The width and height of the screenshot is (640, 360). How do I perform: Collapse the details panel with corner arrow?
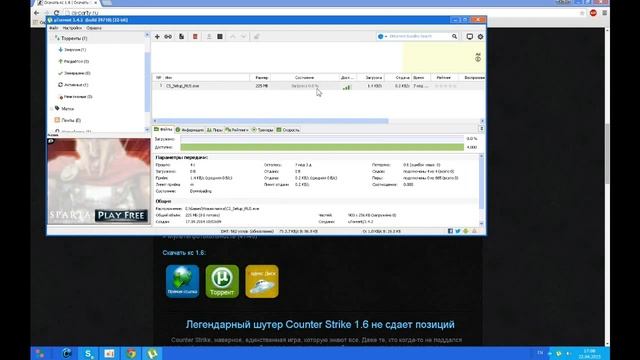(x=482, y=129)
